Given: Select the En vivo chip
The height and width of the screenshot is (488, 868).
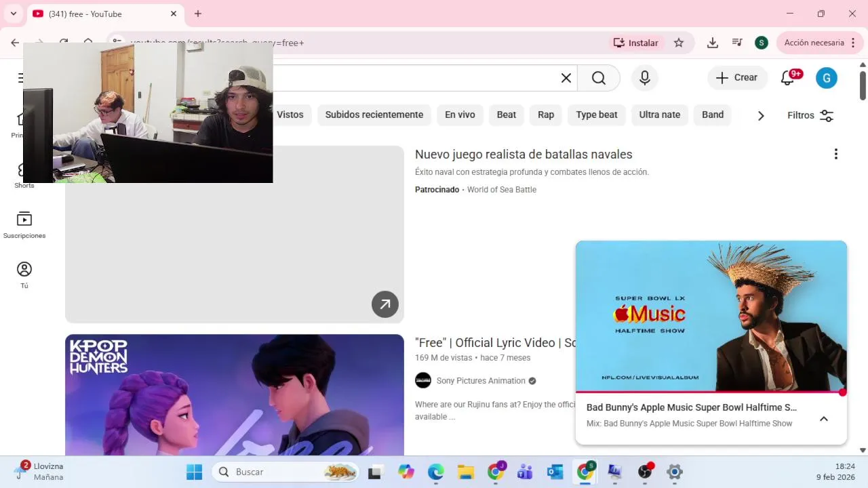Looking at the screenshot, I should point(460,115).
